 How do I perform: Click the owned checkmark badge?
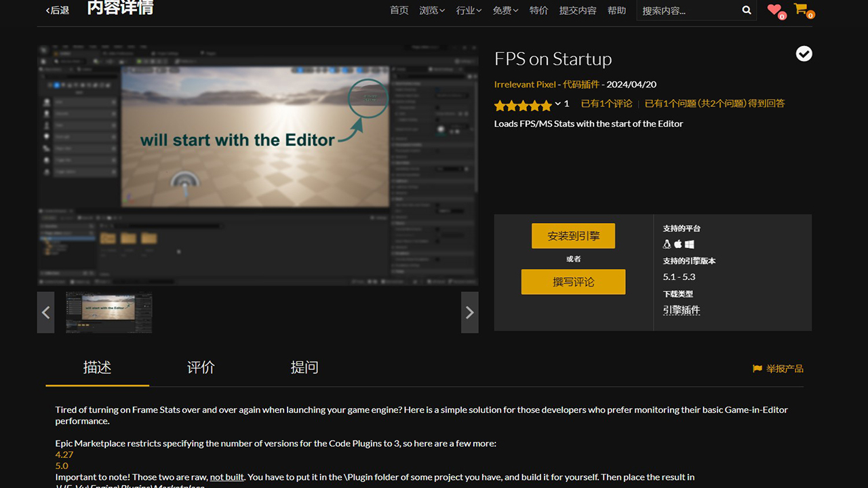(804, 54)
